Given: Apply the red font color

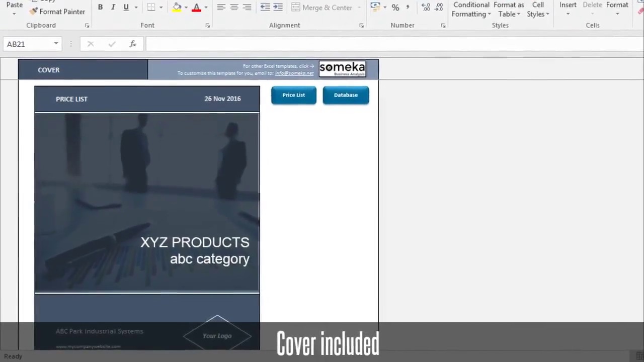Looking at the screenshot, I should coord(196,7).
